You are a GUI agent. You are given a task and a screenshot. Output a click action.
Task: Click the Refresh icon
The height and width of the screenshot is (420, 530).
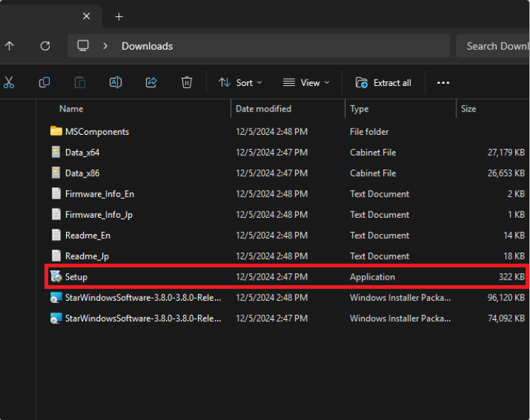point(45,46)
